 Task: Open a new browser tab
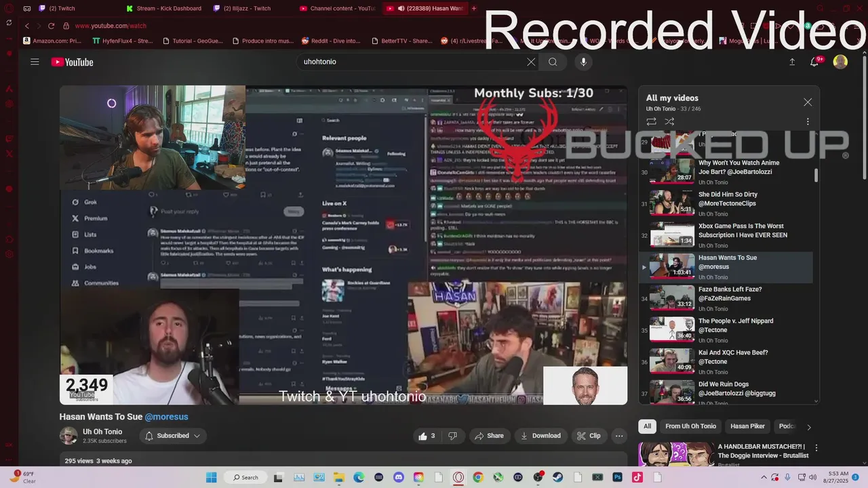pyautogui.click(x=474, y=8)
